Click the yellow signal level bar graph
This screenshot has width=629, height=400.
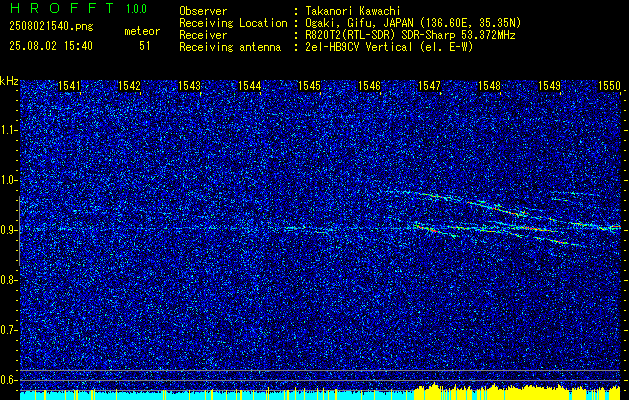(x=517, y=392)
